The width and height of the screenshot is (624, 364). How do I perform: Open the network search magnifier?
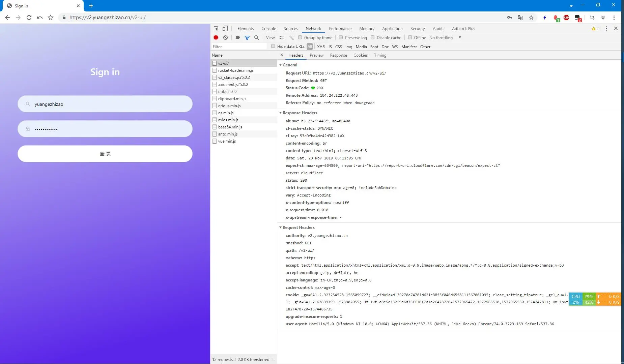coord(257,37)
